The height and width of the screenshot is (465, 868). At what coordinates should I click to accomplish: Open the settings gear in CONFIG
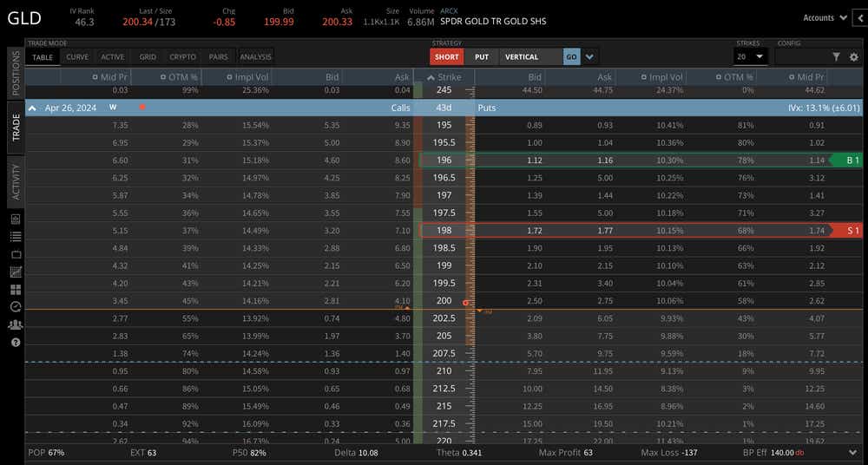click(x=853, y=56)
